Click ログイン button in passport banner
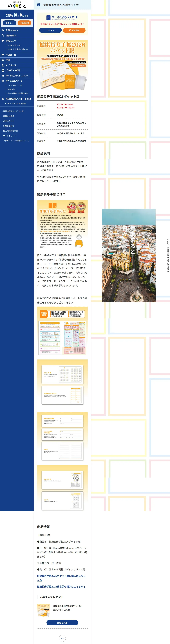Image resolution: width=170 pixels, height=644 pixels. pos(50,30)
